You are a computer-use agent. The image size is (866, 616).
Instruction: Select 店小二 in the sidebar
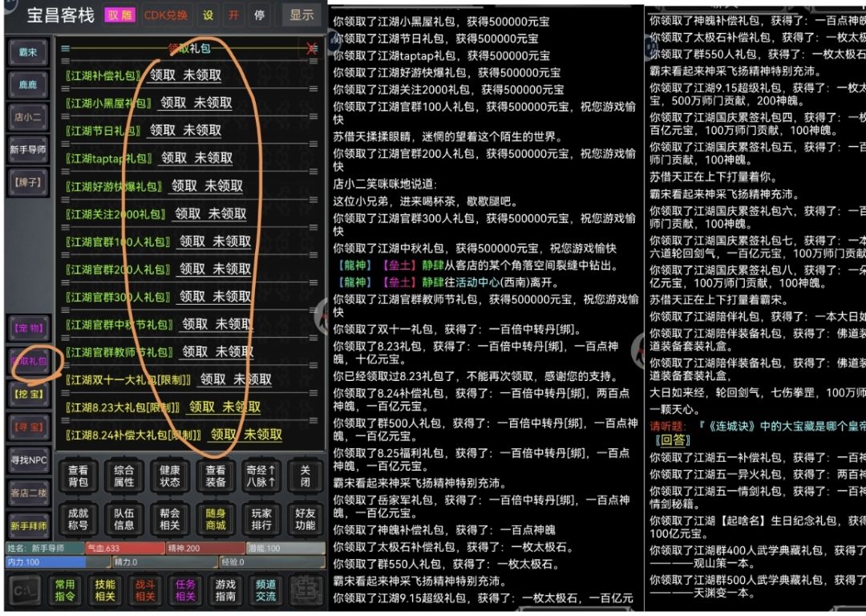(x=27, y=117)
